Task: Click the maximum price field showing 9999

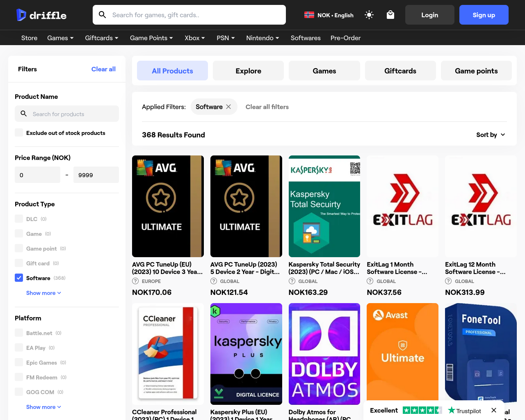Action: pyautogui.click(x=96, y=175)
